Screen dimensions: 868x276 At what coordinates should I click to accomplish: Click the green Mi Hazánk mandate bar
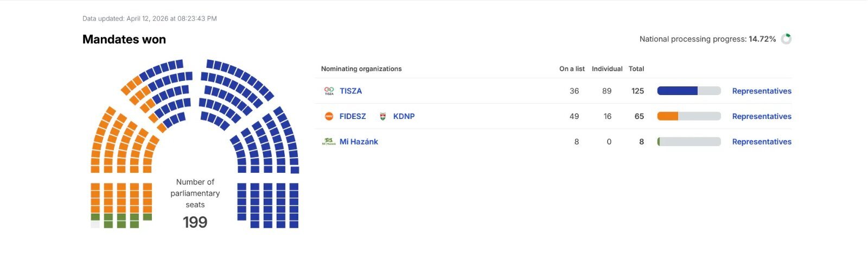pyautogui.click(x=659, y=142)
